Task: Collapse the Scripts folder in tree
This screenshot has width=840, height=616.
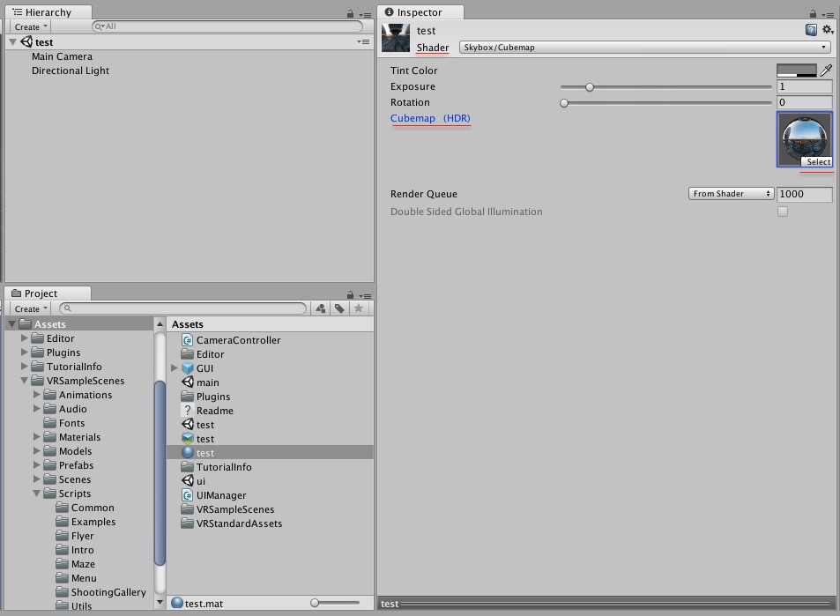Action: (x=36, y=494)
